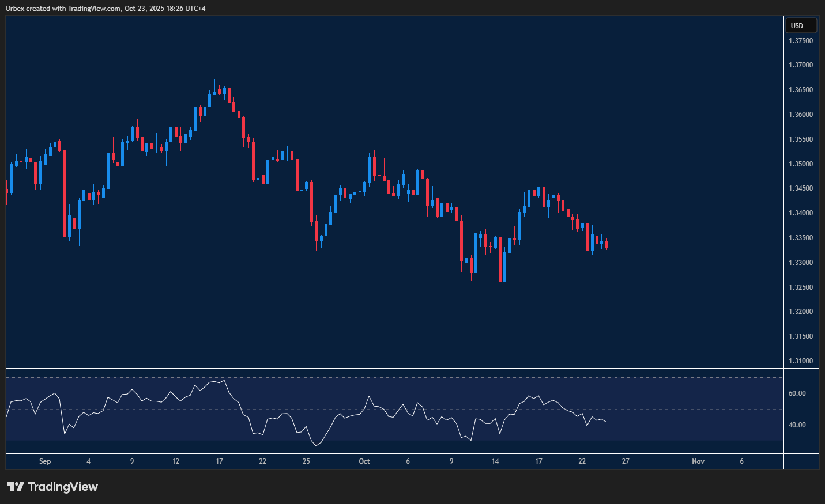Viewport: 825px width, 504px height.
Task: Expand the Oct label on the time axis
Action: coord(364,461)
